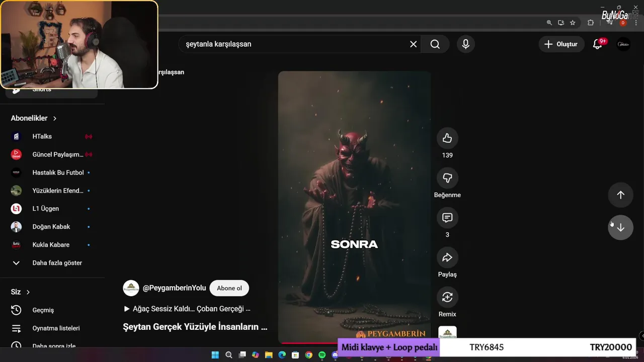Open Hastalık Bu Futbol channel
644x362 pixels.
(x=52, y=172)
